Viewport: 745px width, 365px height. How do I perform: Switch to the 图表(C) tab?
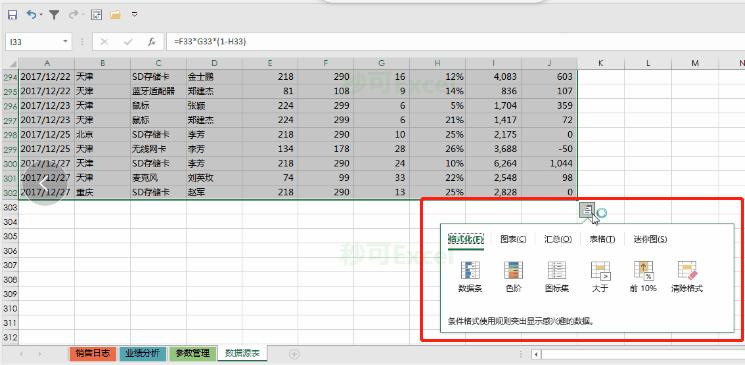513,239
